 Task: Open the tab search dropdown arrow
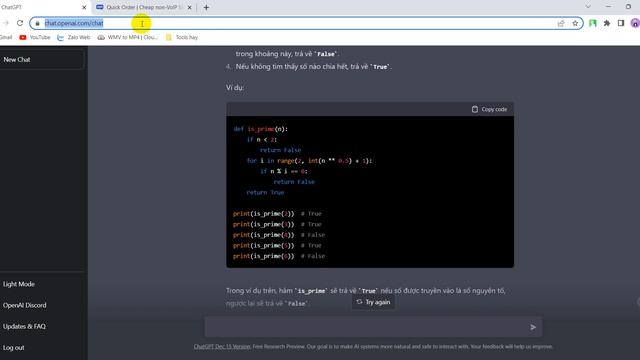click(588, 7)
